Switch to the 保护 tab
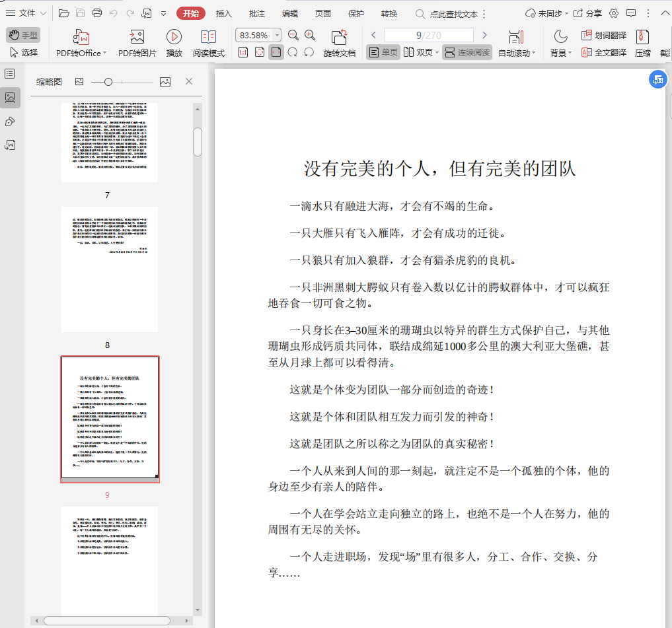672x628 pixels. pos(355,14)
